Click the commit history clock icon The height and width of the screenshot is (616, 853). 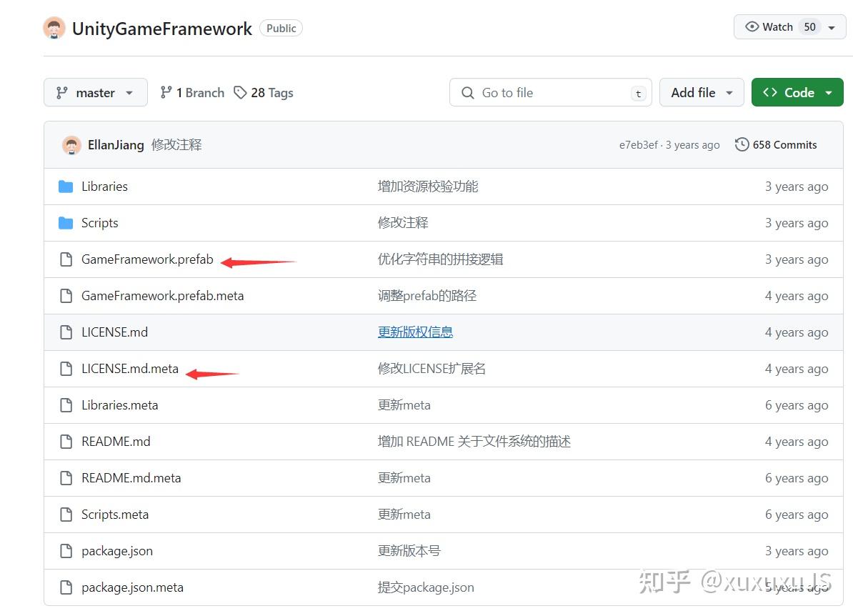point(742,144)
